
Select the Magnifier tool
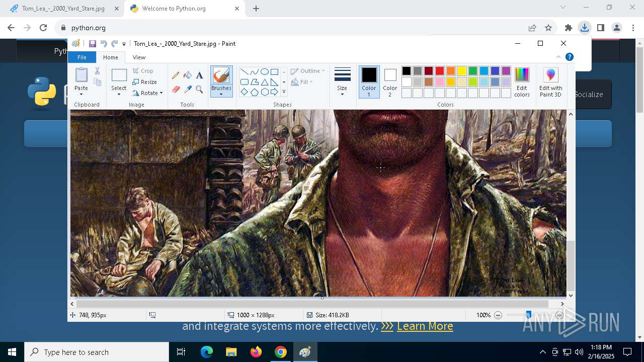pos(199,89)
